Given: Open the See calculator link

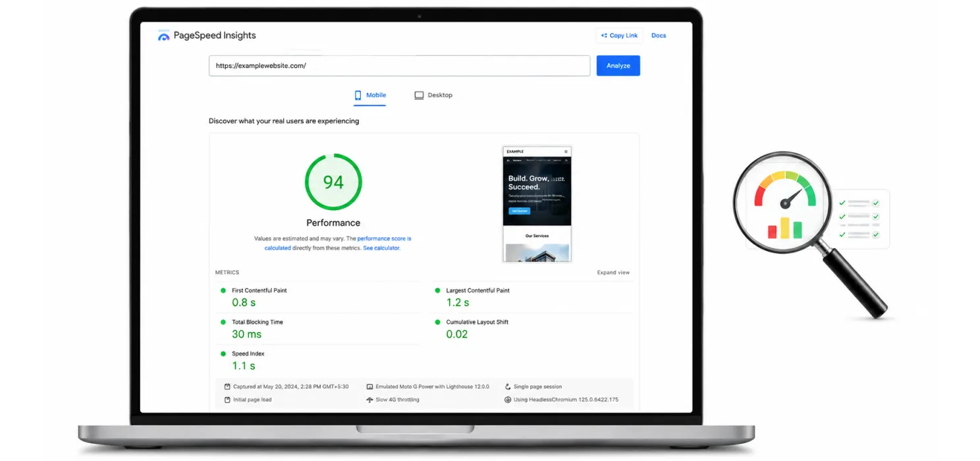Looking at the screenshot, I should [381, 248].
